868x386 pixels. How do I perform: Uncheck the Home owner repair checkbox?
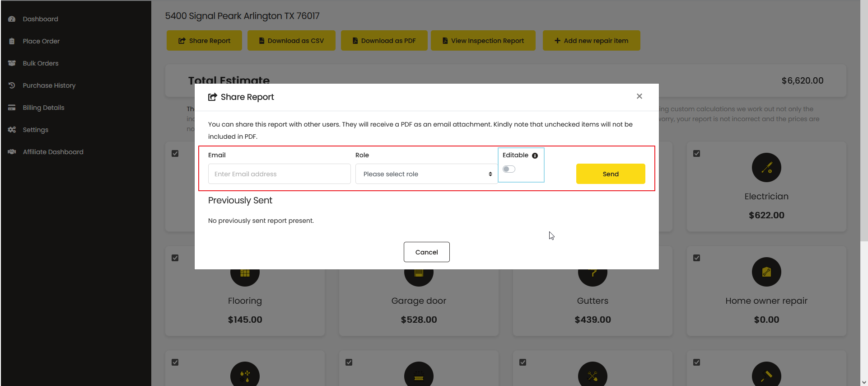click(696, 258)
